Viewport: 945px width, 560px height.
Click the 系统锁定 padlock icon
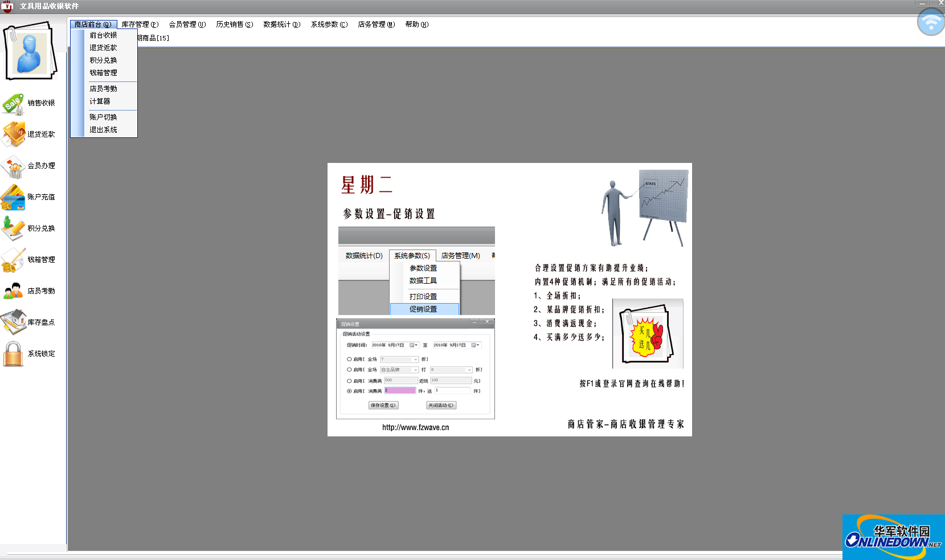pyautogui.click(x=13, y=354)
